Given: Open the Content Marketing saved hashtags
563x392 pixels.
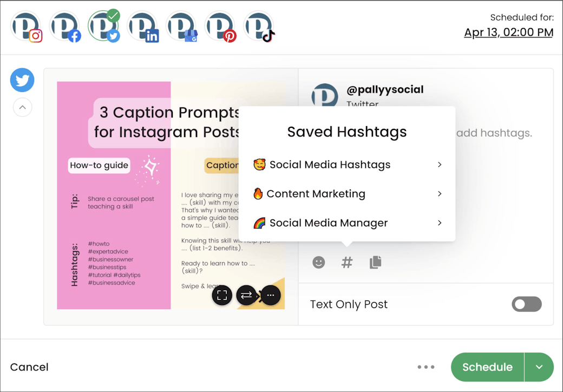Looking at the screenshot, I should (347, 193).
